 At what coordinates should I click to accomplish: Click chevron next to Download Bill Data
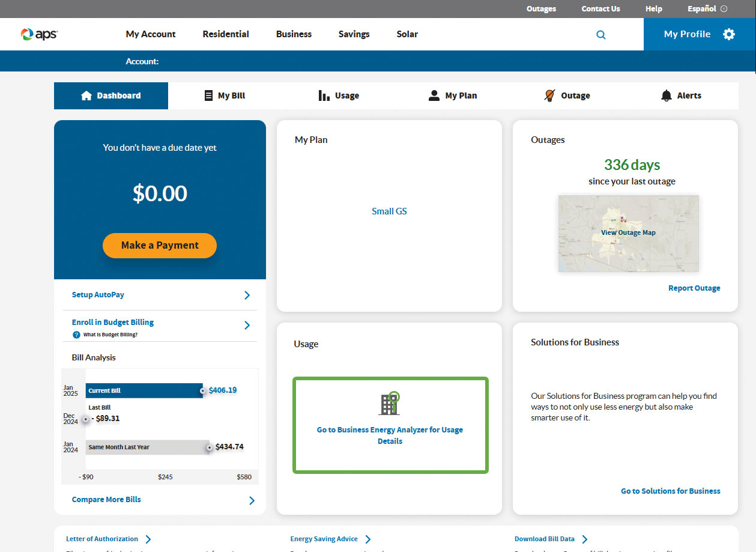[x=585, y=539]
